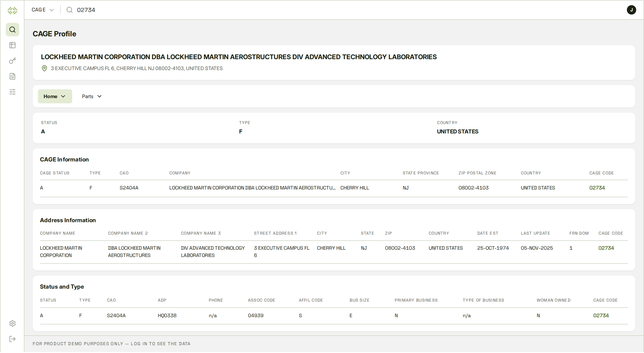Click the PRIMARY BUSINESS column header
Screen dimensions: 644x353
(x=416, y=300)
